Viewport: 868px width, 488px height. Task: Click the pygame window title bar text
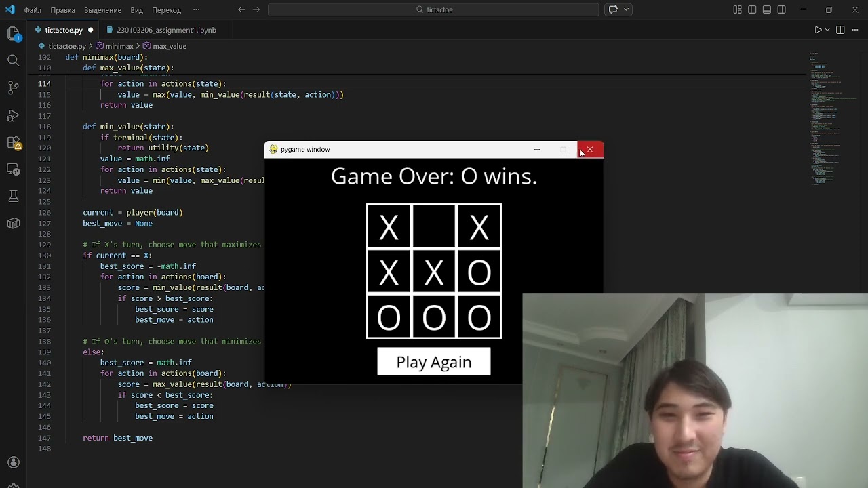coord(305,149)
